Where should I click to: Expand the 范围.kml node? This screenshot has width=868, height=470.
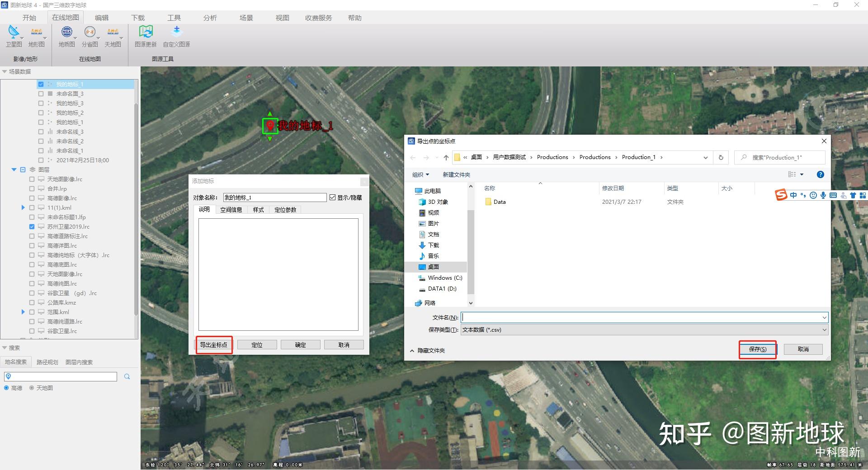click(23, 312)
